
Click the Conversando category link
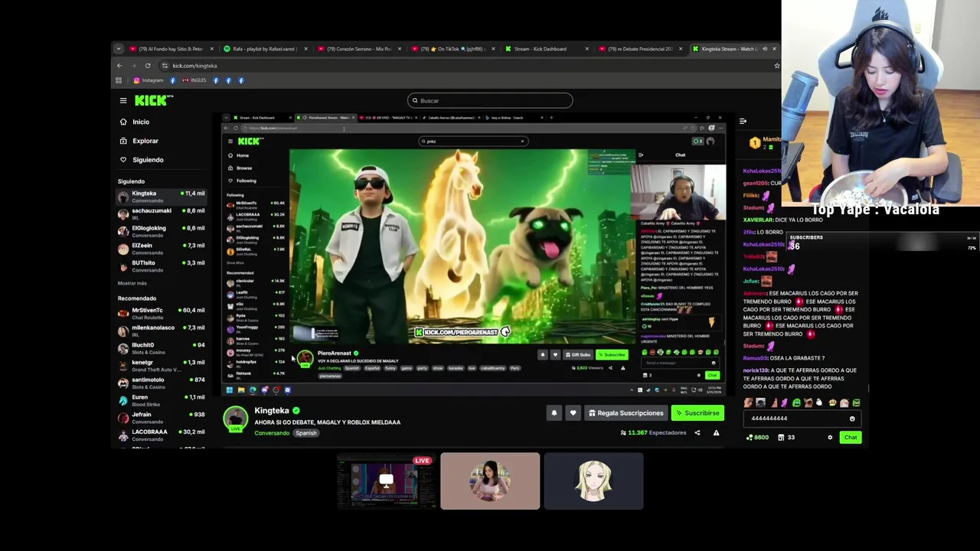(x=272, y=433)
